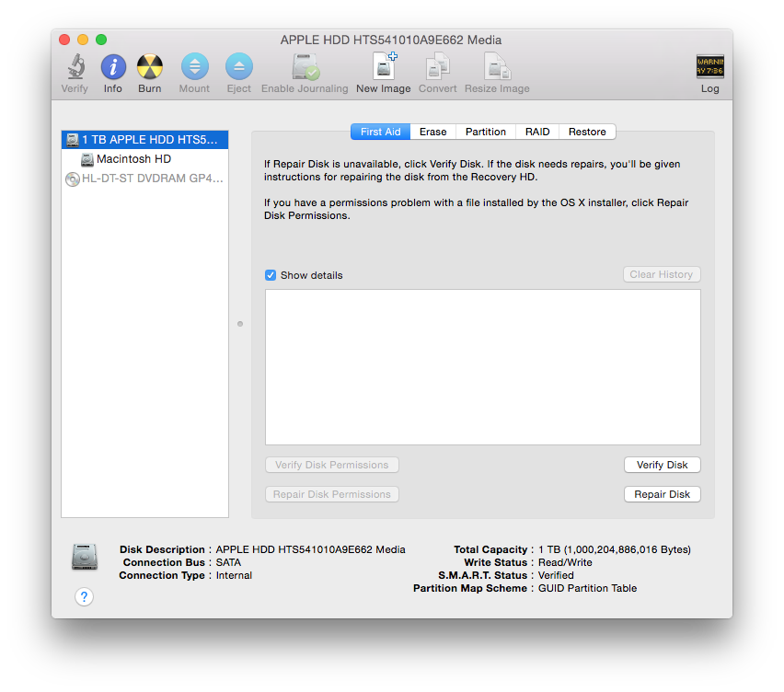Switch to the First Aid tab
The height and width of the screenshot is (692, 784).
tap(381, 132)
